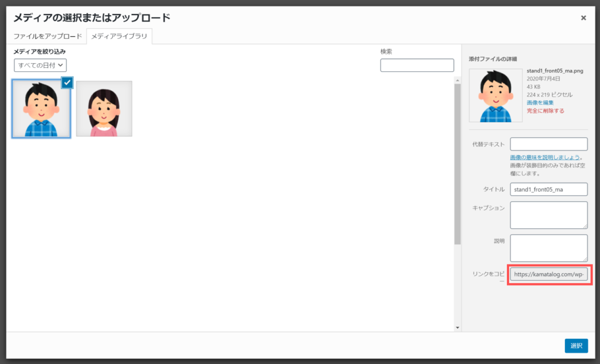600x364 pixels.
Task: Switch to the ファイルをアップロード tab
Action: tap(48, 36)
